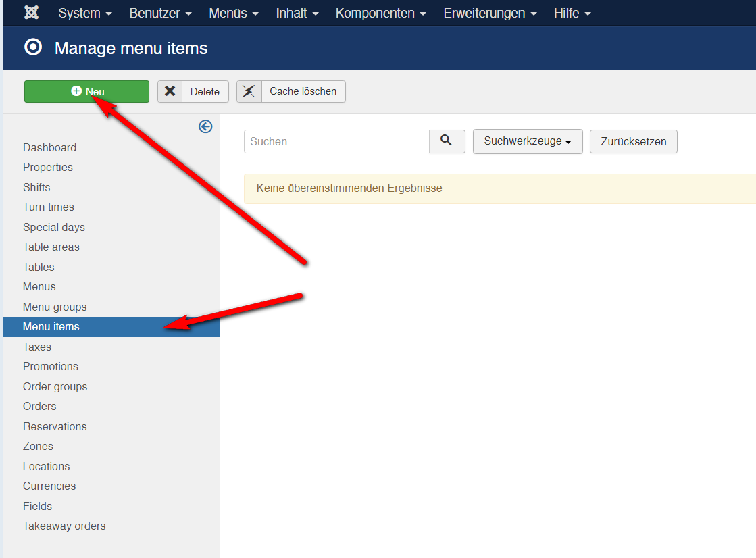Image resolution: width=756 pixels, height=558 pixels.
Task: Click the Joomla logo icon
Action: tap(31, 13)
